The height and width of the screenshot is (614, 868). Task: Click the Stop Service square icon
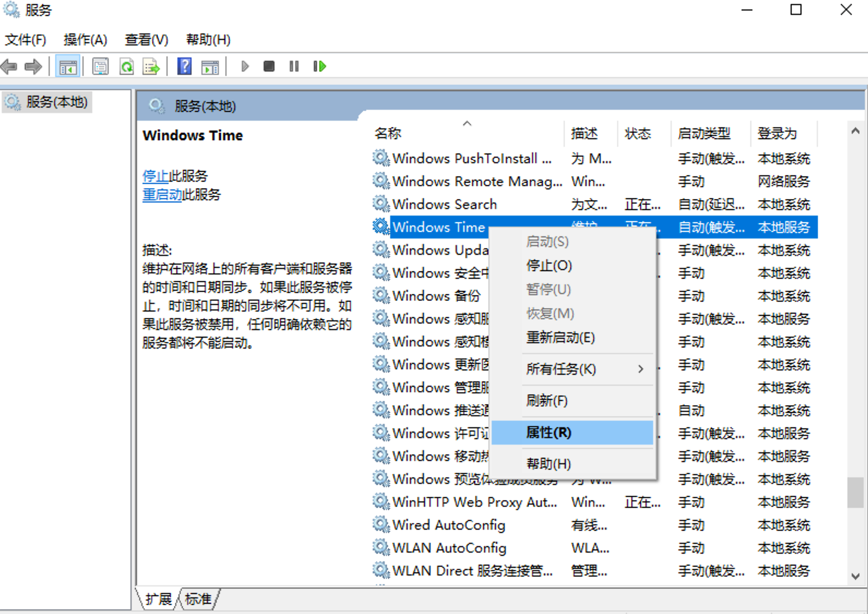coord(269,66)
